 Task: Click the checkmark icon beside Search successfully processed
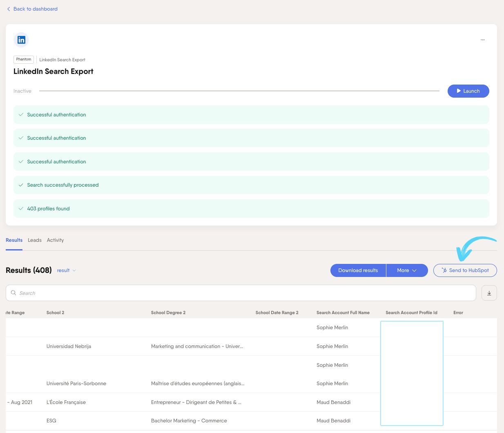pyautogui.click(x=21, y=185)
